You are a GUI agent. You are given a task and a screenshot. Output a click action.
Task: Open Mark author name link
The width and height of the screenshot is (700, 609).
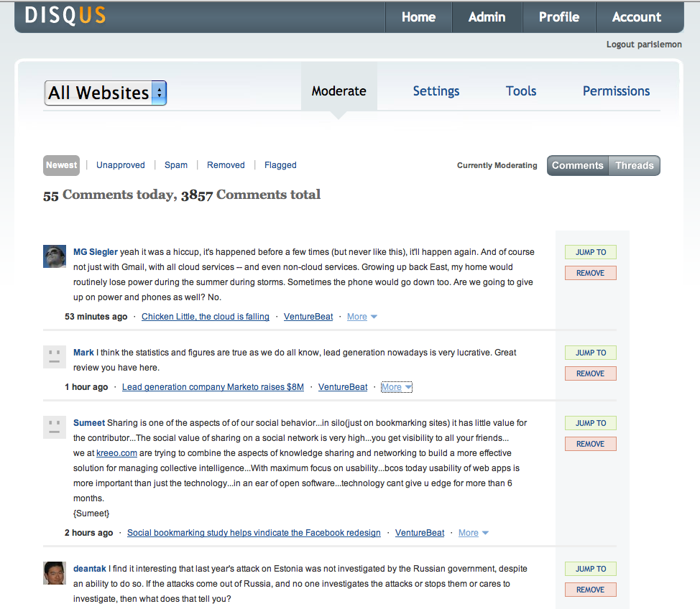(x=83, y=353)
